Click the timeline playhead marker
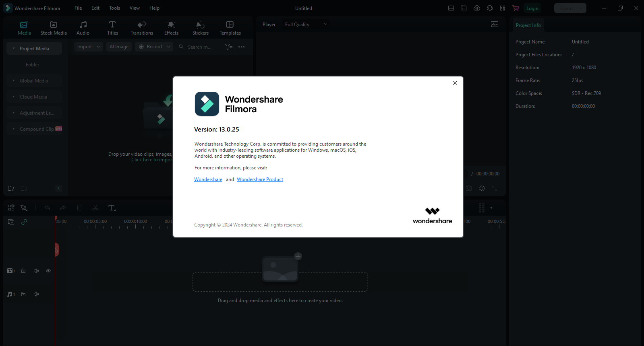The width and height of the screenshot is (644, 346). [55, 218]
